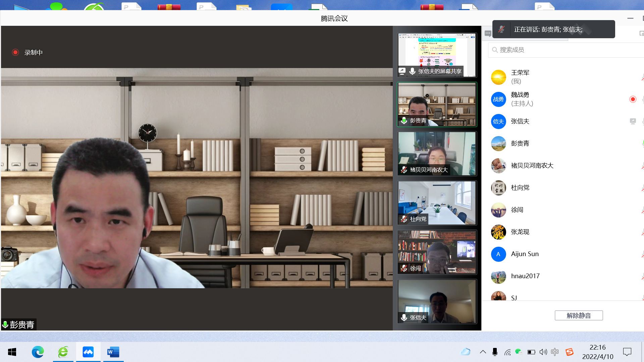Open the Tencent Meeting taskbar icon
Image resolution: width=644 pixels, height=362 pixels.
point(88,352)
